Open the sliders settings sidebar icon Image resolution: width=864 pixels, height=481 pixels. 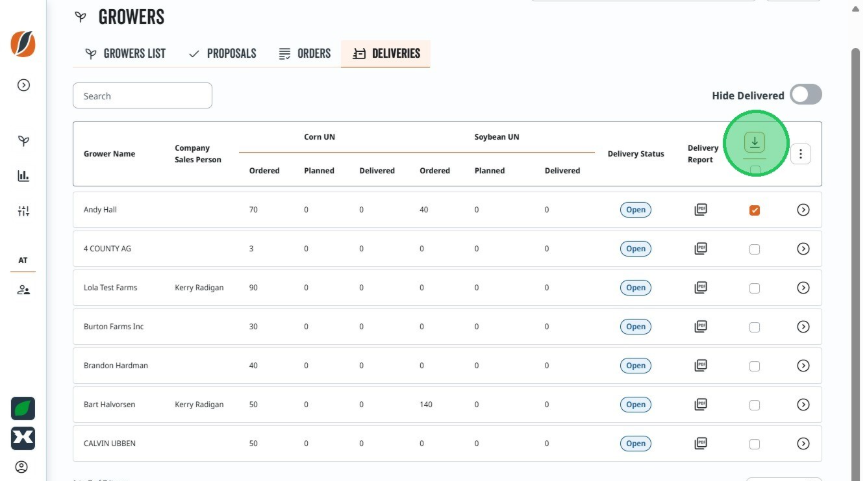23,211
